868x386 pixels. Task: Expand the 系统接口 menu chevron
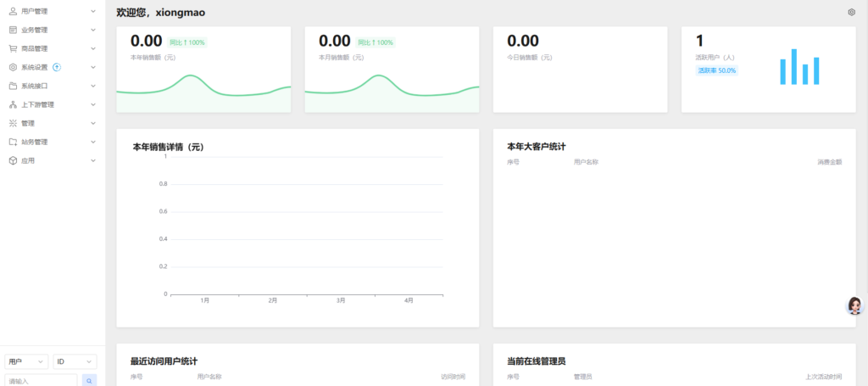95,86
